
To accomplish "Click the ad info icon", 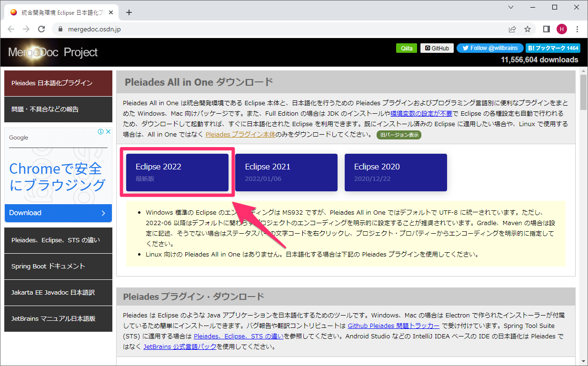I will click(100, 132).
